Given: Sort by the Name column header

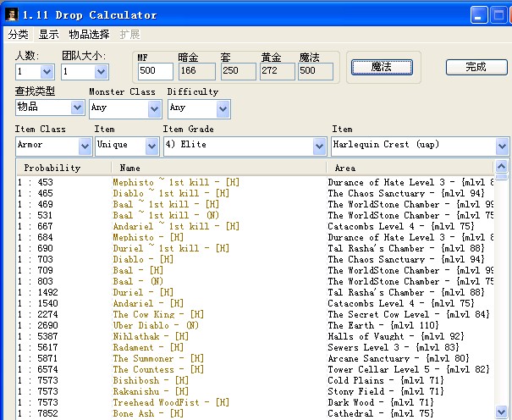Looking at the screenshot, I should (x=219, y=168).
